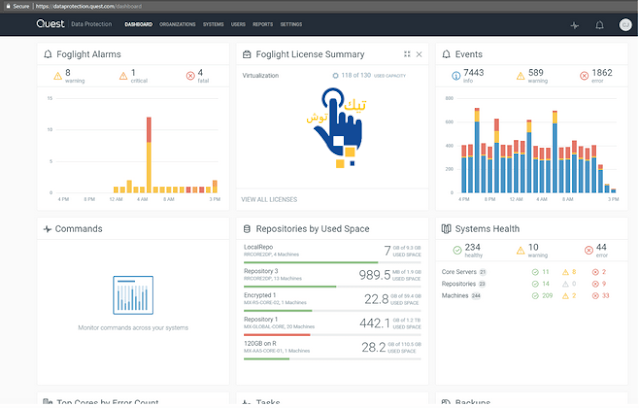This screenshot has width=639, height=408.
Task: Click the activity pulse icon in header
Action: click(x=575, y=25)
